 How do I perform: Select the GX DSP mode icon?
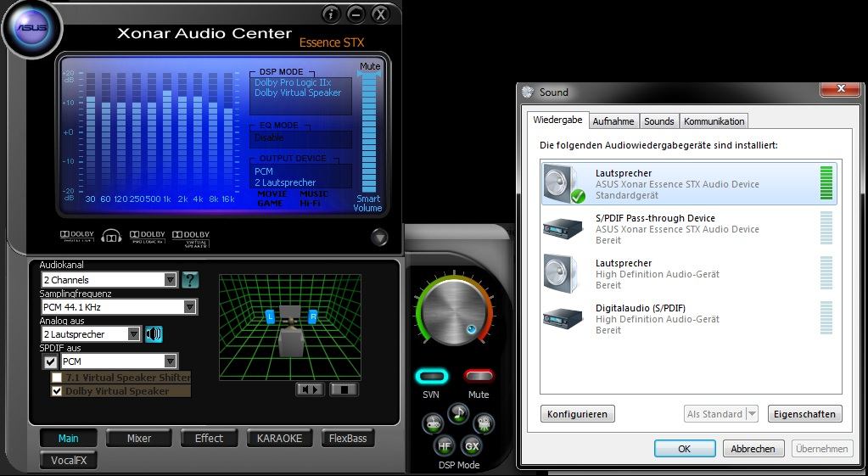(x=472, y=445)
